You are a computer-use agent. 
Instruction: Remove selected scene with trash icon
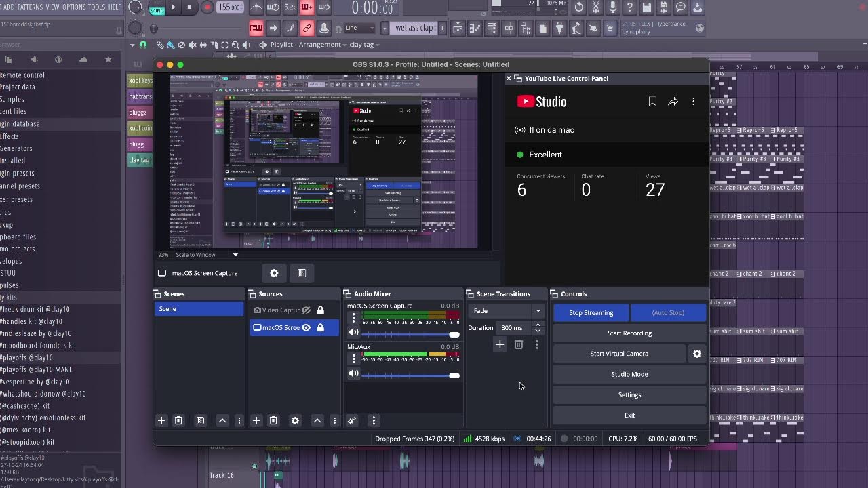[x=178, y=420]
